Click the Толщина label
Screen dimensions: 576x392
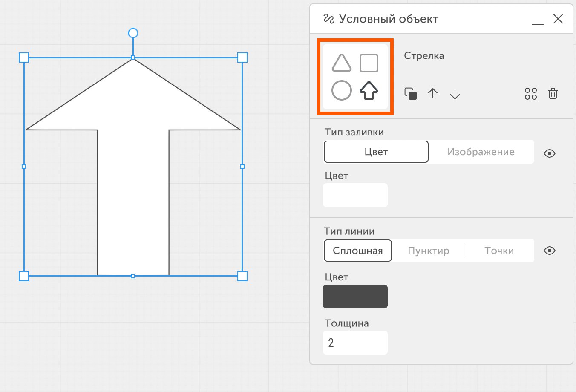pos(347,323)
